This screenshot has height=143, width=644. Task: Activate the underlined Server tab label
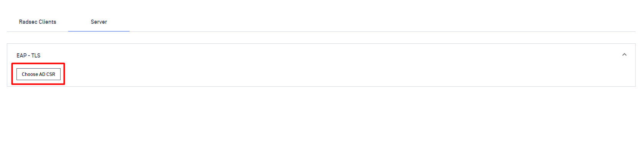99,22
